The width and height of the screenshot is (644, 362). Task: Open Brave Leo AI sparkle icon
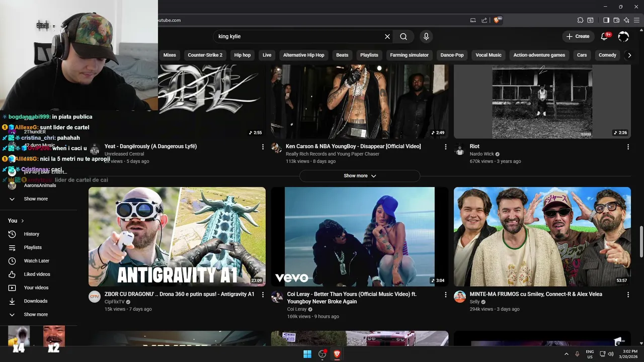(626, 20)
